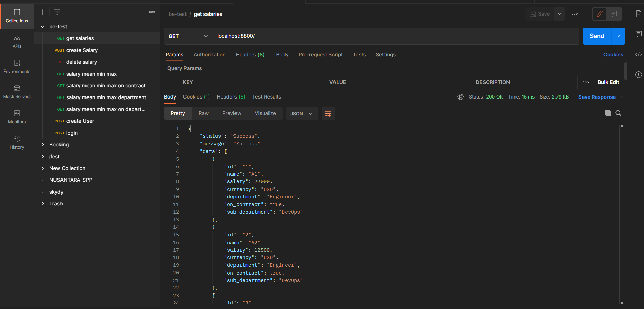Select the APIs sidebar icon

coord(17,40)
